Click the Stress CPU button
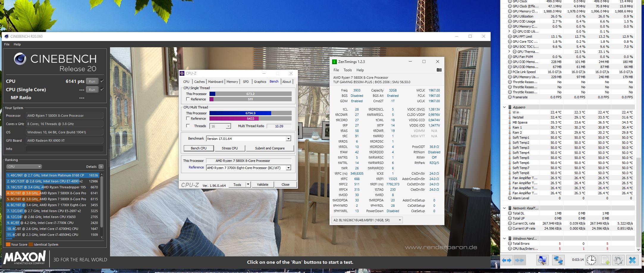This screenshot has width=644, height=273. [230, 148]
